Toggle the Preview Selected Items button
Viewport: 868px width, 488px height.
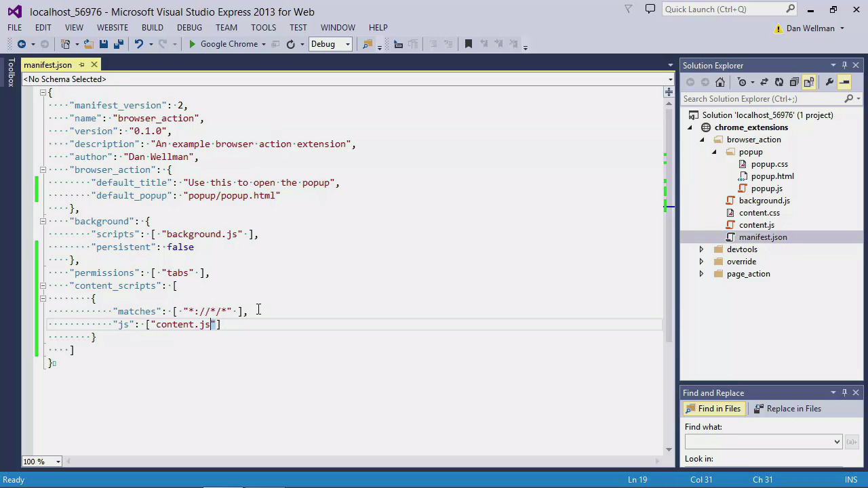click(844, 82)
